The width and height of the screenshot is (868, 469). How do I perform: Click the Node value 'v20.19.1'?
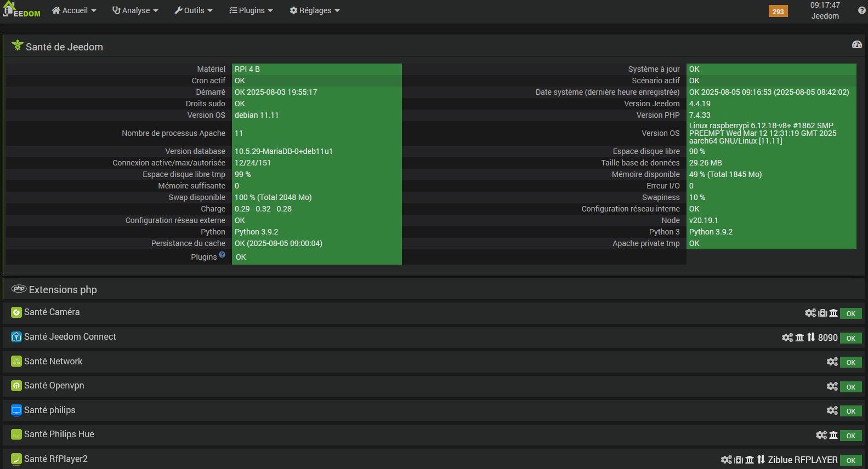[x=704, y=220]
